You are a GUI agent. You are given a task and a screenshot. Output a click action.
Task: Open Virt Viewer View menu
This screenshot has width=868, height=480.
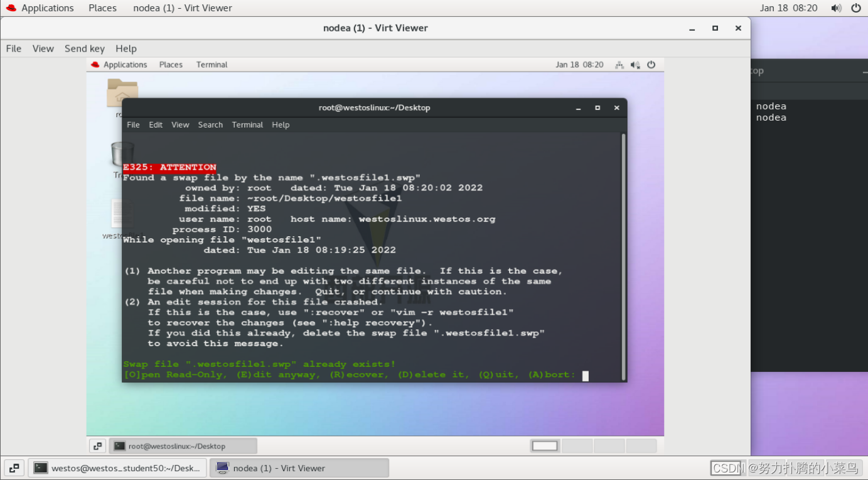tap(43, 48)
